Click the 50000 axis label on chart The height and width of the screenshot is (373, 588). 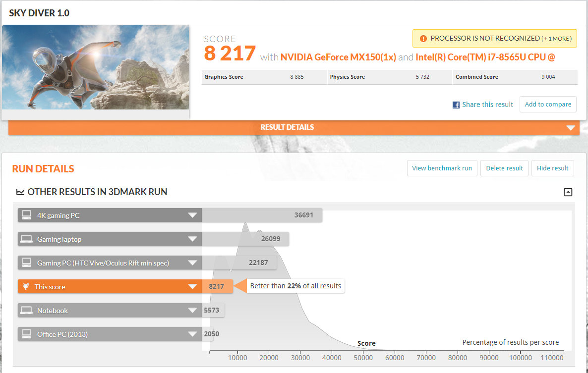[363, 358]
